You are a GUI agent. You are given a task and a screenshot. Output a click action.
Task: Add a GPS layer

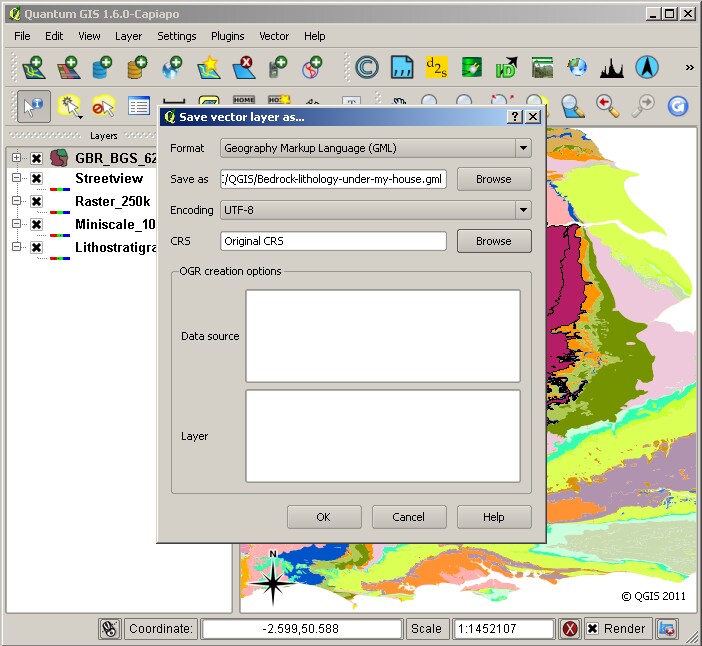click(x=278, y=68)
